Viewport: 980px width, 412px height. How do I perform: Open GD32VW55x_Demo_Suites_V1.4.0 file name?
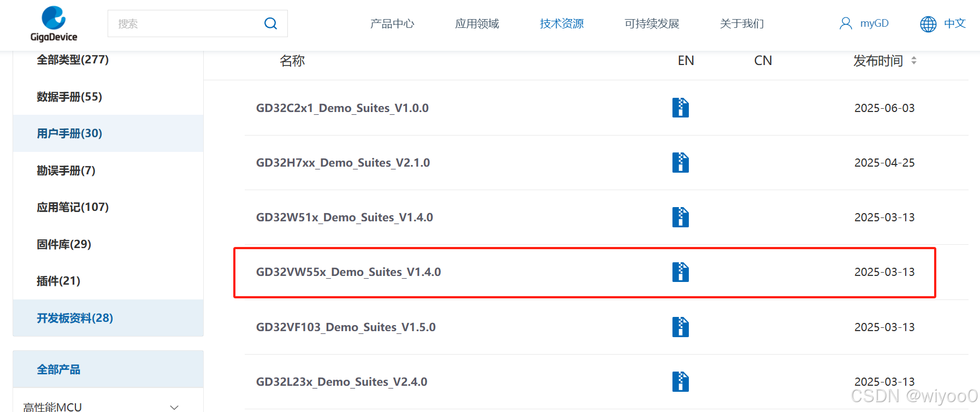pyautogui.click(x=349, y=272)
